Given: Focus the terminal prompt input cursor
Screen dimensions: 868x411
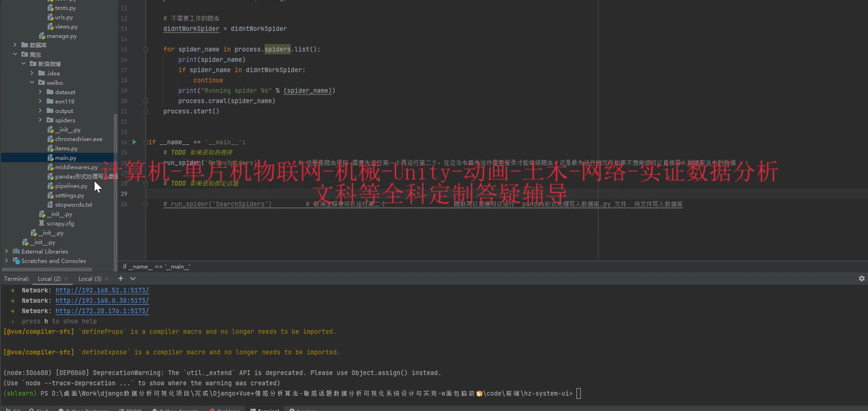Looking at the screenshot, I should (x=578, y=393).
